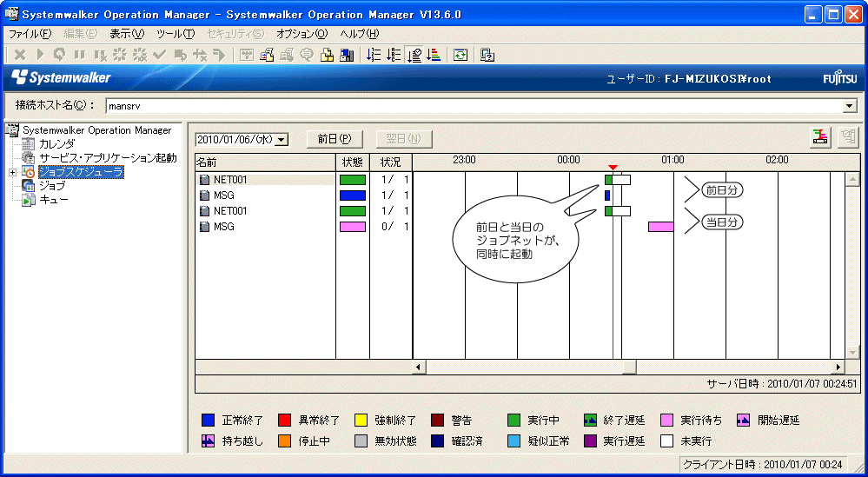Click the blue status cell of MSG row
The image size is (868, 477).
tap(353, 195)
